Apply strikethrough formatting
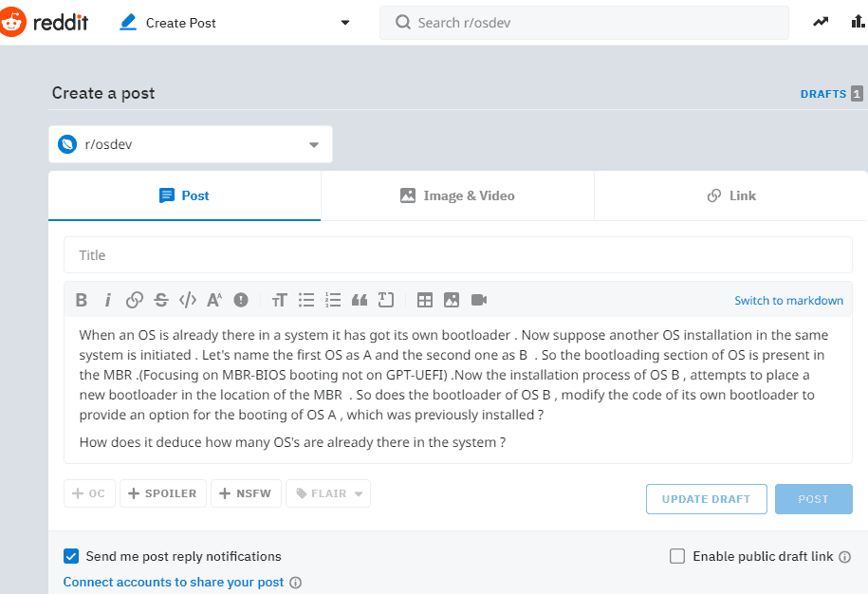This screenshot has height=594, width=868. (161, 300)
